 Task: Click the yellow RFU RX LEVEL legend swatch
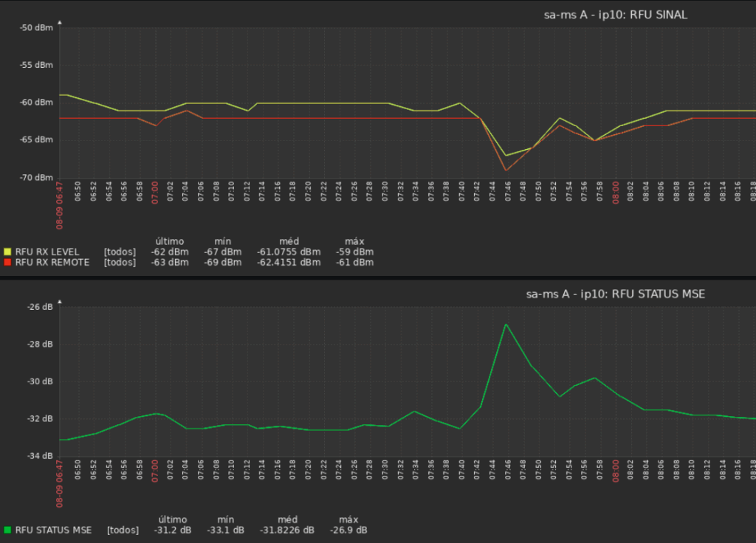(x=7, y=252)
